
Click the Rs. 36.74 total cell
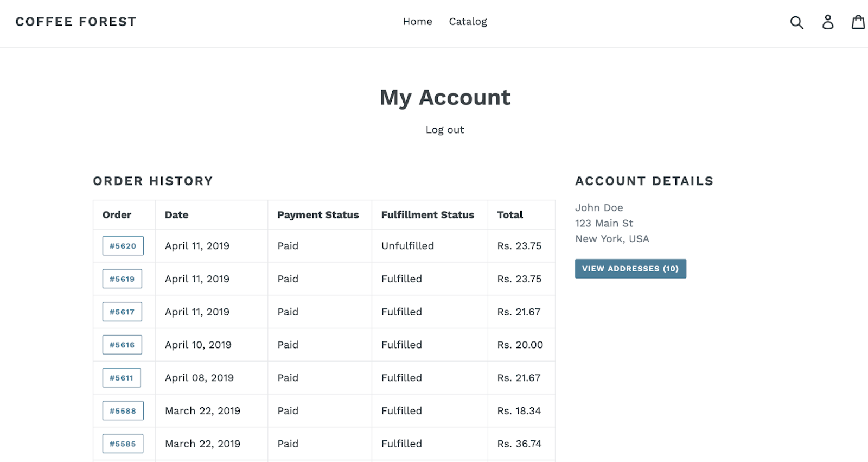[x=519, y=444]
